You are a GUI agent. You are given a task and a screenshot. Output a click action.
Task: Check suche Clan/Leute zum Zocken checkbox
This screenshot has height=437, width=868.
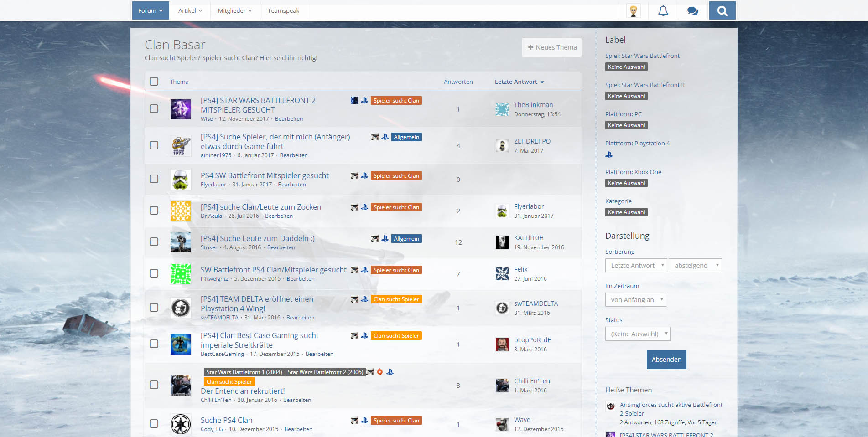tap(154, 211)
